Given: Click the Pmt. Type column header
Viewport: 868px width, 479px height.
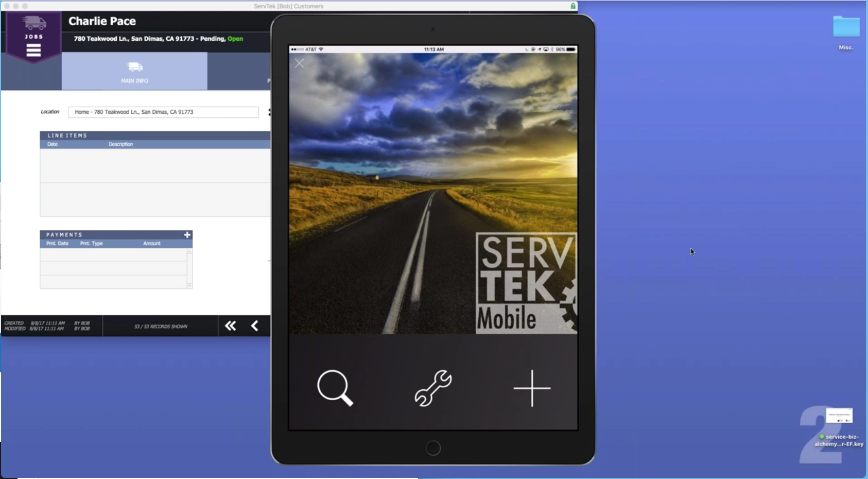Looking at the screenshot, I should pos(91,244).
